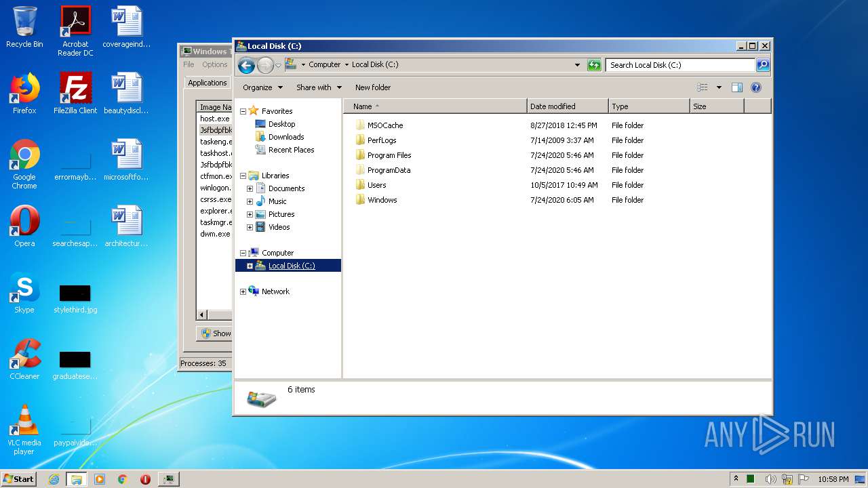This screenshot has width=868, height=488.
Task: Sort by Date modified column header
Action: click(568, 106)
